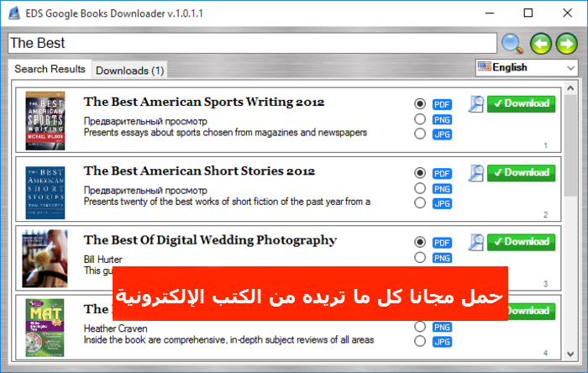Viewport: 588px width, 373px height.
Task: Select PDF format for Sports Writing 2012
Action: coord(420,103)
